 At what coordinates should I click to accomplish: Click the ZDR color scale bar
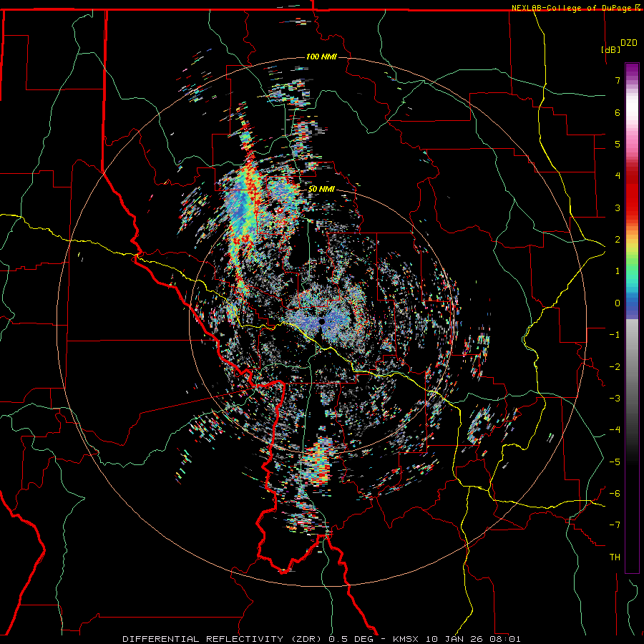click(x=632, y=318)
